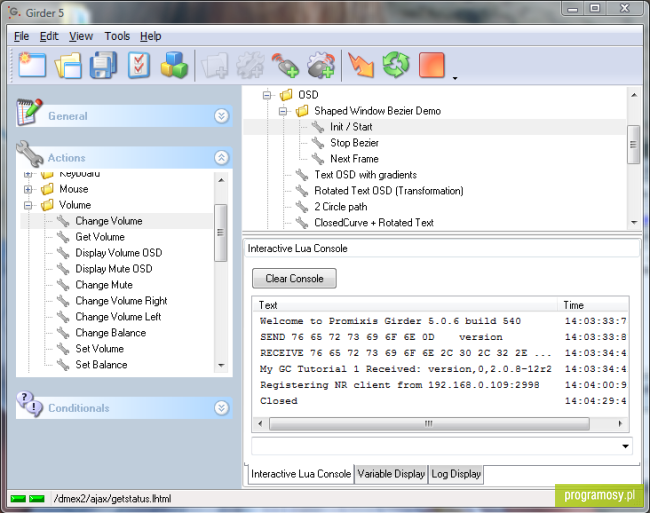Screen dimensions: 650x513
Task: Select the Change Mute action
Action: 104,285
